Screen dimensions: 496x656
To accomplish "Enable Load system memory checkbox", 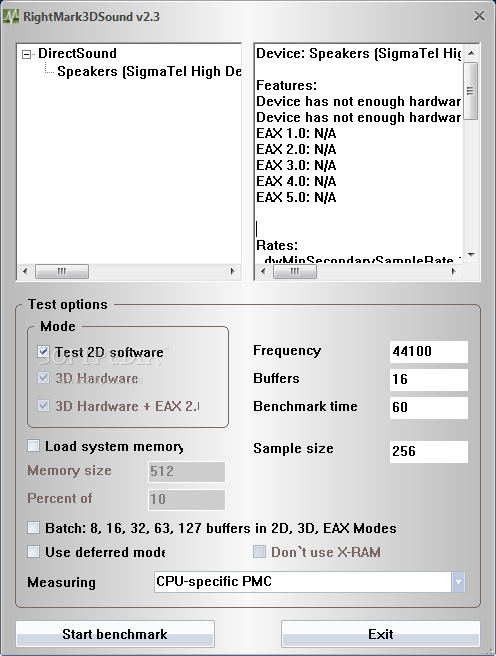I will pos(33,446).
